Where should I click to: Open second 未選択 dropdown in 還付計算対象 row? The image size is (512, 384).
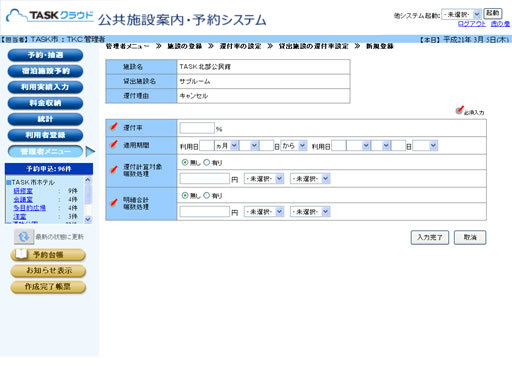(310, 179)
